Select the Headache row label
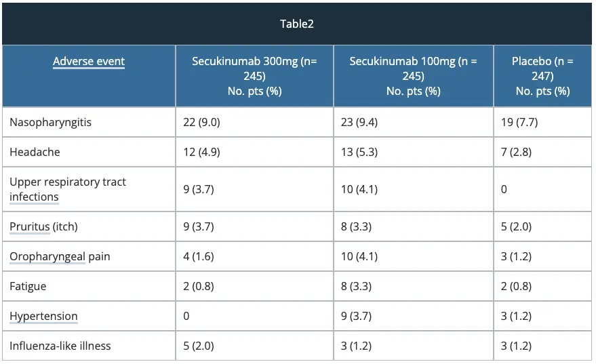 pos(35,152)
